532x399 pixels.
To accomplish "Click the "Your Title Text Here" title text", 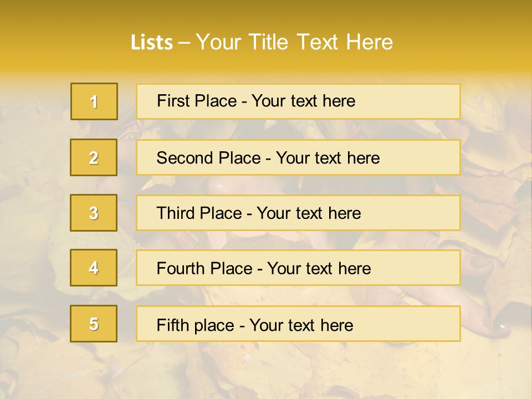I will pyautogui.click(x=294, y=42).
